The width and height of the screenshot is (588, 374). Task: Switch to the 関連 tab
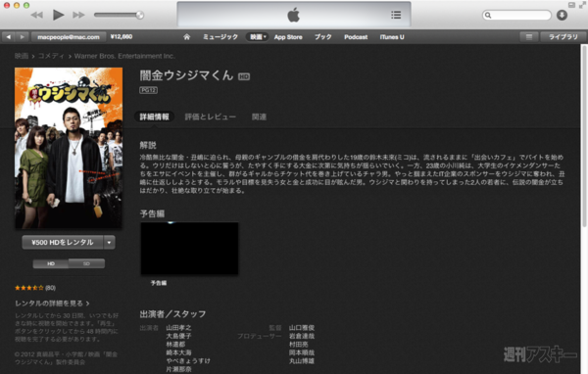(x=259, y=117)
